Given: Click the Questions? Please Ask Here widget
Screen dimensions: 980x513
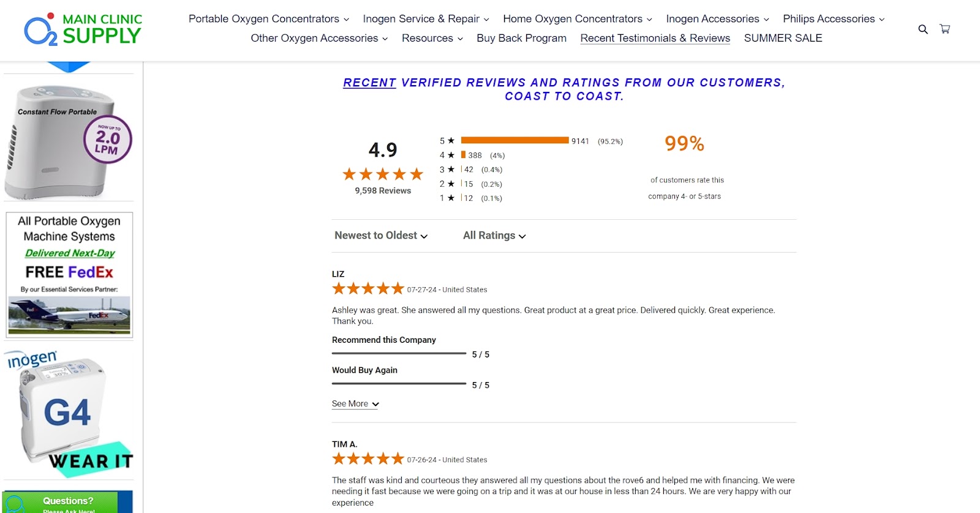Looking at the screenshot, I should (67, 504).
